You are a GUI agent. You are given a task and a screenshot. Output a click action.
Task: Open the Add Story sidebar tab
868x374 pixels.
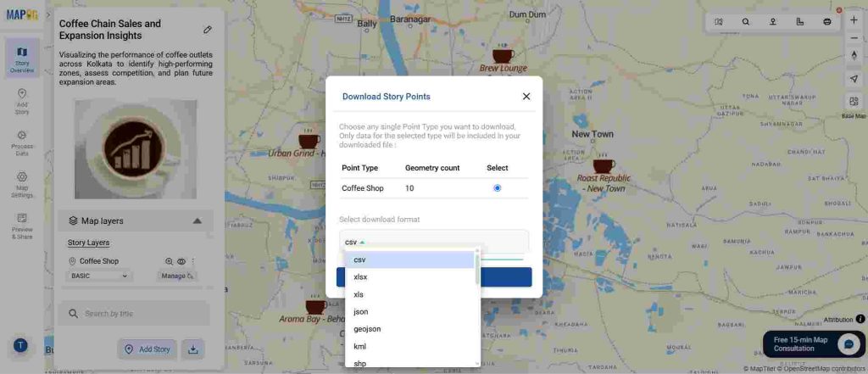[21, 102]
